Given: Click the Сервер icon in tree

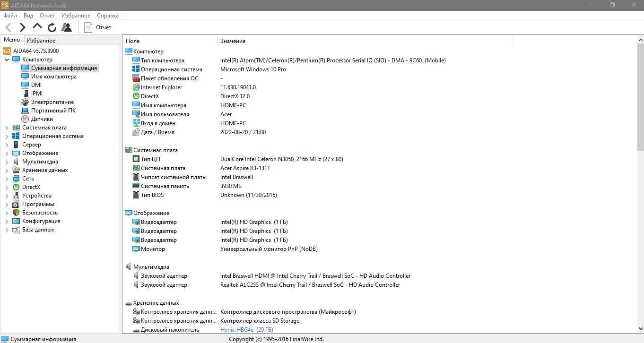Looking at the screenshot, I should tap(16, 145).
